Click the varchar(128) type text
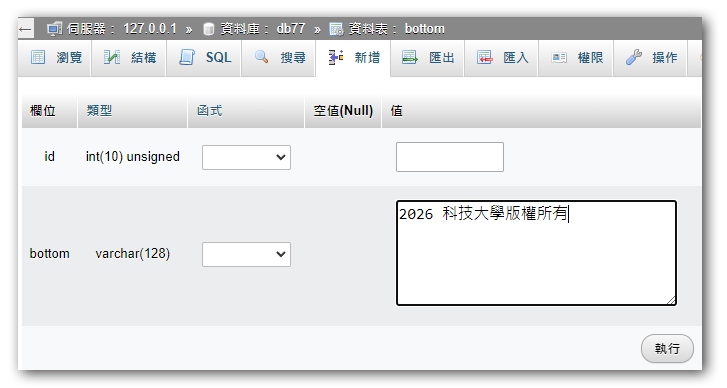 pos(133,254)
